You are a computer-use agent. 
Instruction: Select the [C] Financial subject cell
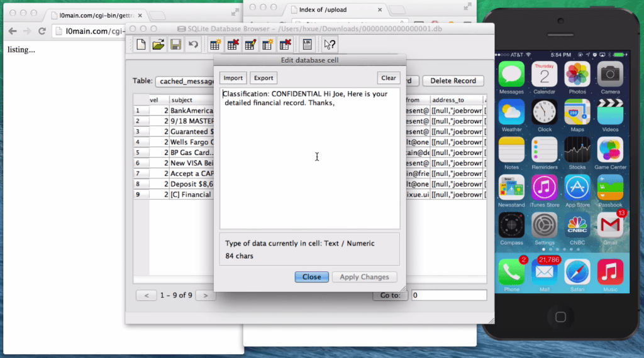tap(191, 195)
